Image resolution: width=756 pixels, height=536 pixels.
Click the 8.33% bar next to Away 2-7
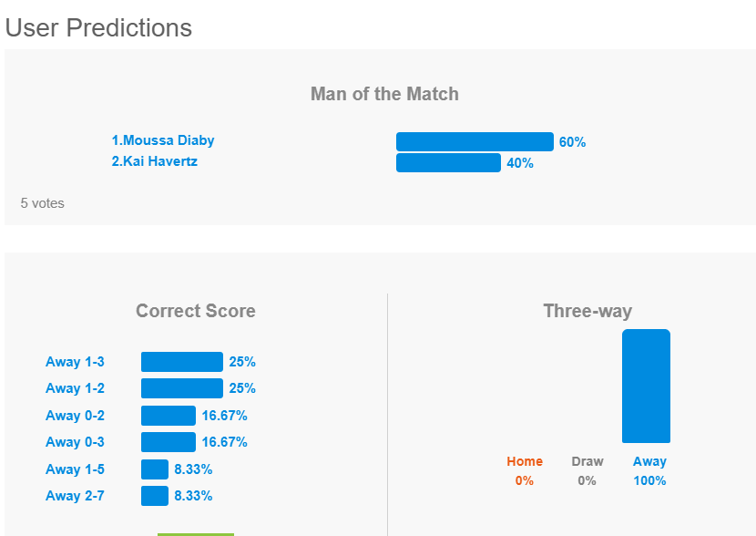[155, 496]
